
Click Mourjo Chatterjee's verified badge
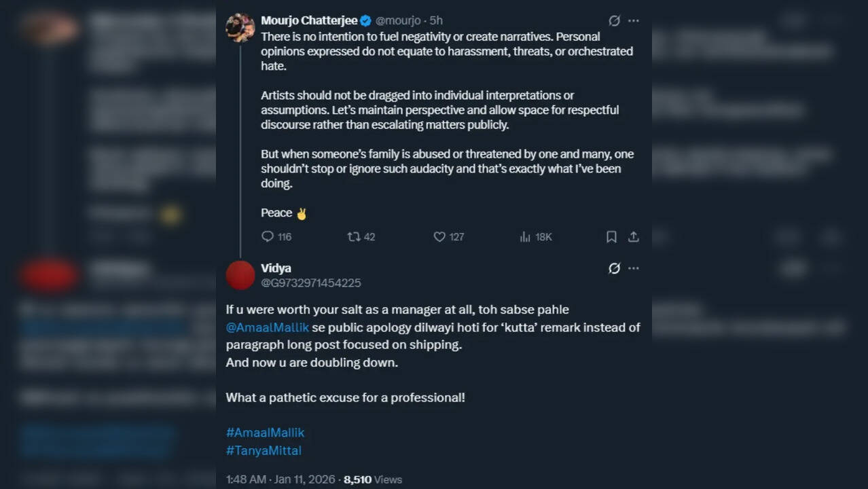point(365,20)
